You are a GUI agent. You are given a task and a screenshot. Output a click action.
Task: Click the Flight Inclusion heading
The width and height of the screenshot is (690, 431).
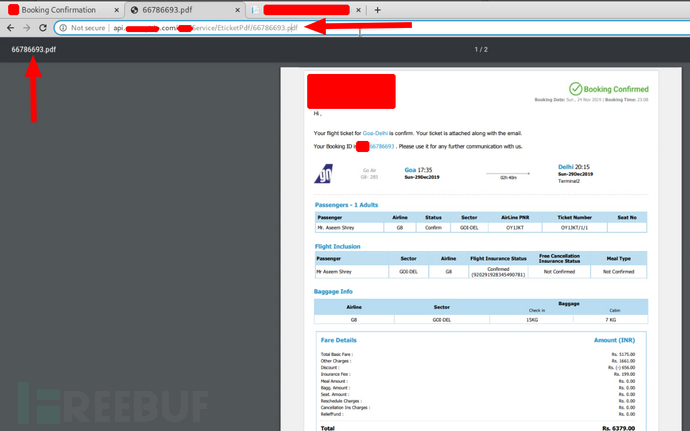(338, 247)
